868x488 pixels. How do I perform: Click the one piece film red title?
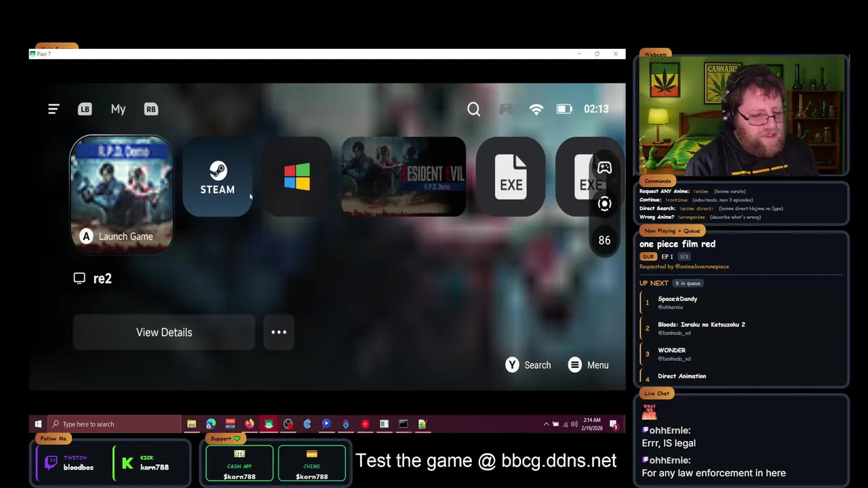[677, 244]
